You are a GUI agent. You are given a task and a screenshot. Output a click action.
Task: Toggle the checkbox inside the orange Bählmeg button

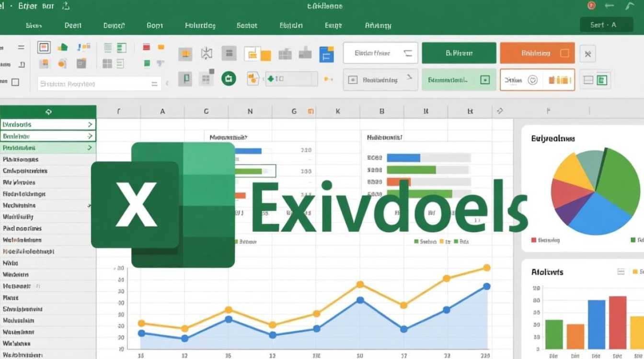click(564, 53)
